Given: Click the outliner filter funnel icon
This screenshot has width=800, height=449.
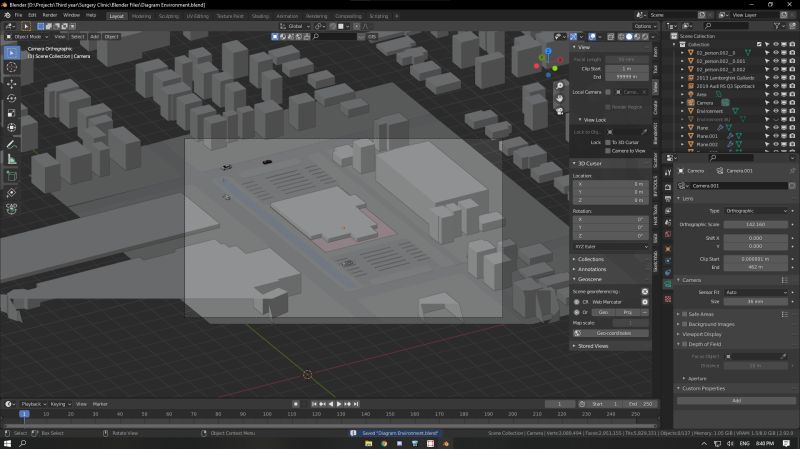Looking at the screenshot, I should click(x=777, y=26).
